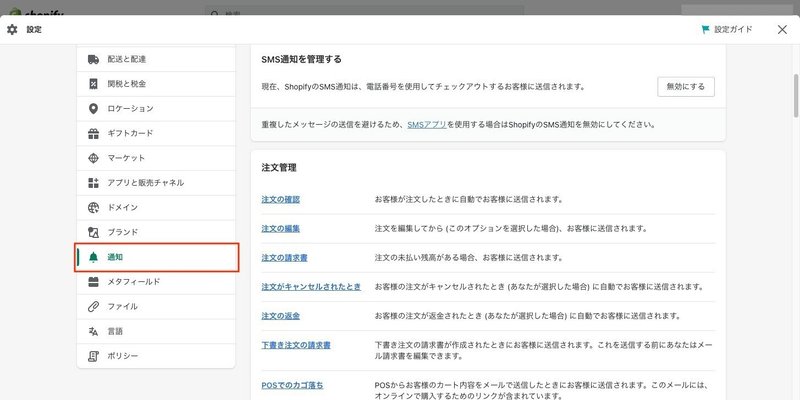
Task: Open ドメイン settings
Action: pyautogui.click(x=156, y=208)
